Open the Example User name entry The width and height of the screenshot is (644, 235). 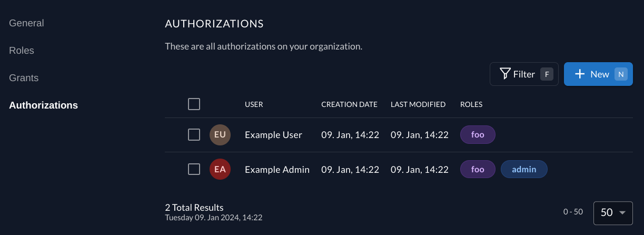coord(273,135)
